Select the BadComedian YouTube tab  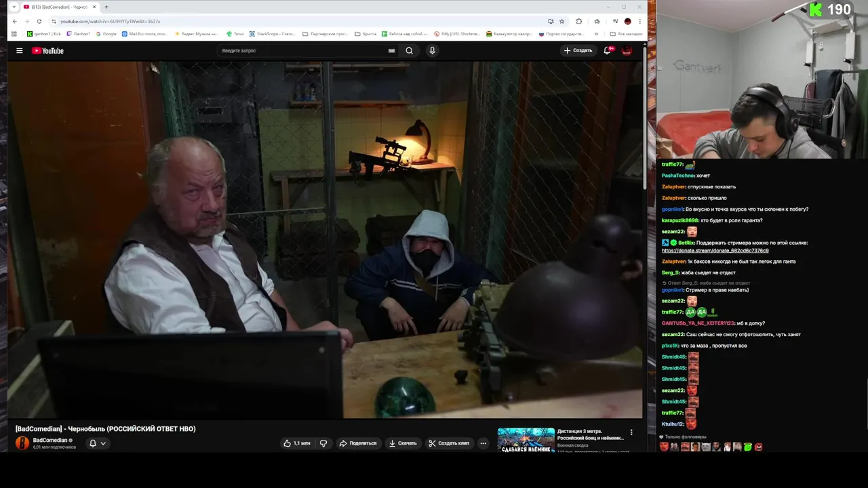tap(60, 7)
